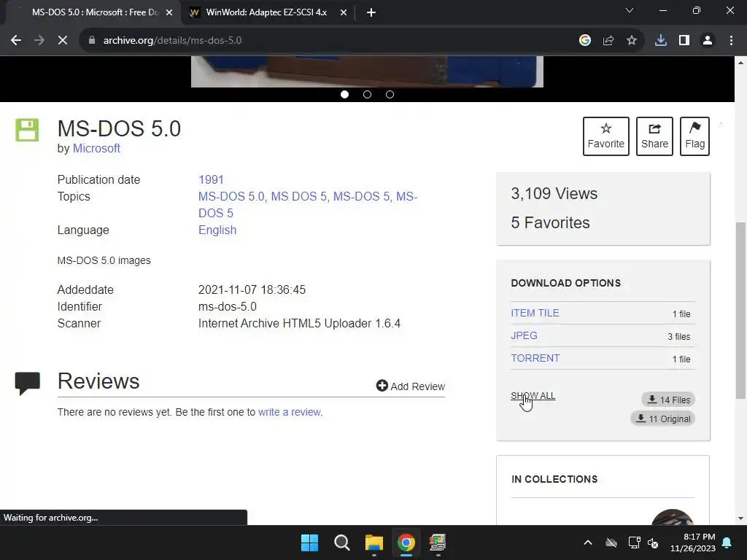This screenshot has width=747, height=560.
Task: Click the muted volume tray icon
Action: [x=653, y=542]
